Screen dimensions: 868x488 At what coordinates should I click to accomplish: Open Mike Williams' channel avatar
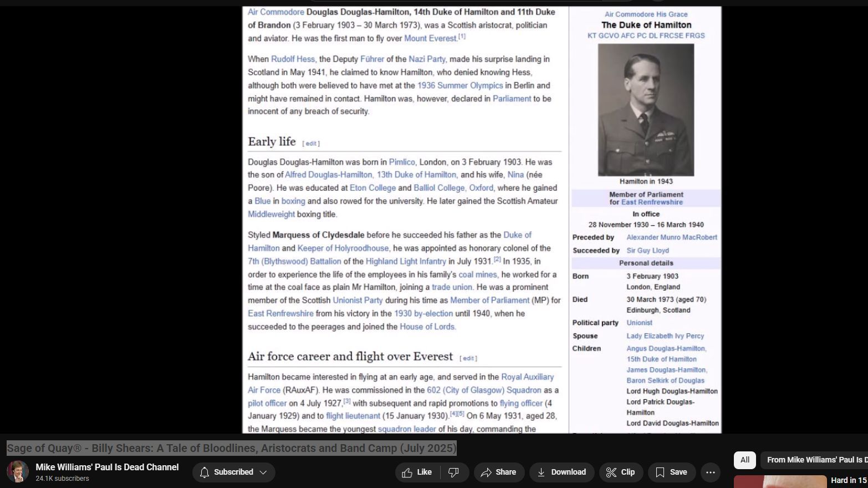[x=18, y=472]
